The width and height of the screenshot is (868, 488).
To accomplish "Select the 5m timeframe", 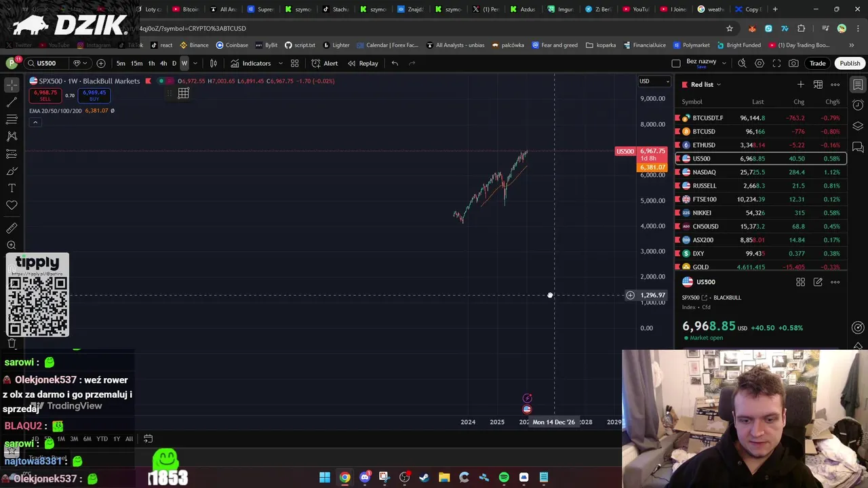I will 121,63.
